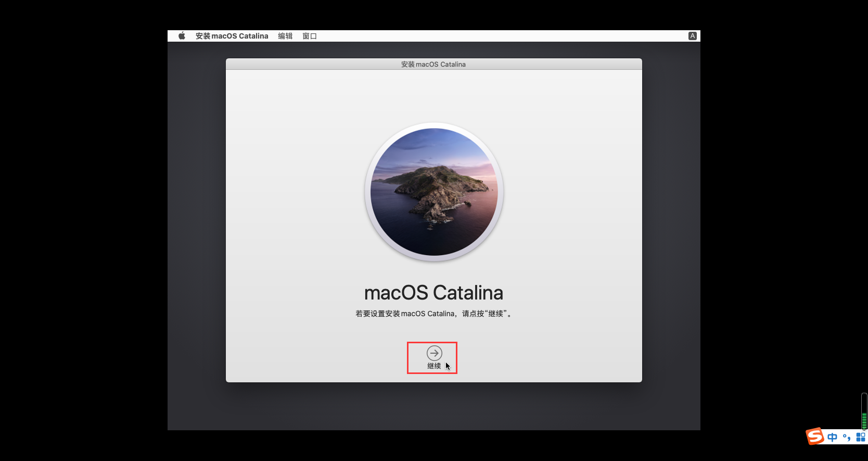Click the Continue arrow icon
Image resolution: width=868 pixels, height=461 pixels.
pyautogui.click(x=434, y=353)
